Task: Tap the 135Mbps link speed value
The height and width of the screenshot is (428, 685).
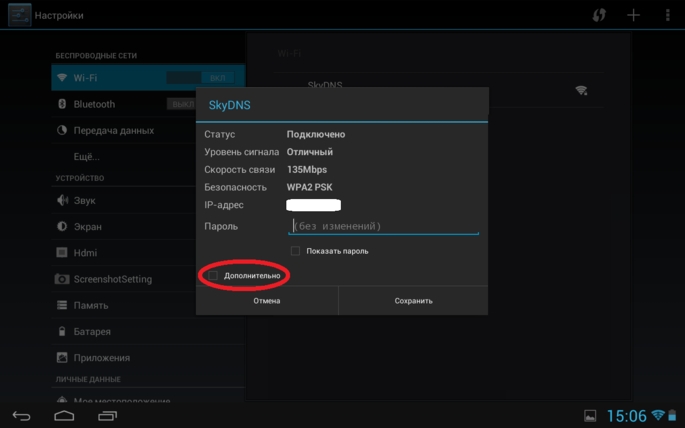Action: click(307, 169)
